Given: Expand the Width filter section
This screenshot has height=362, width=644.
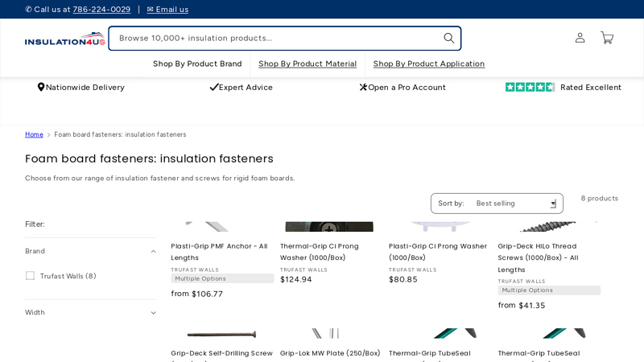Looking at the screenshot, I should click(x=153, y=312).
